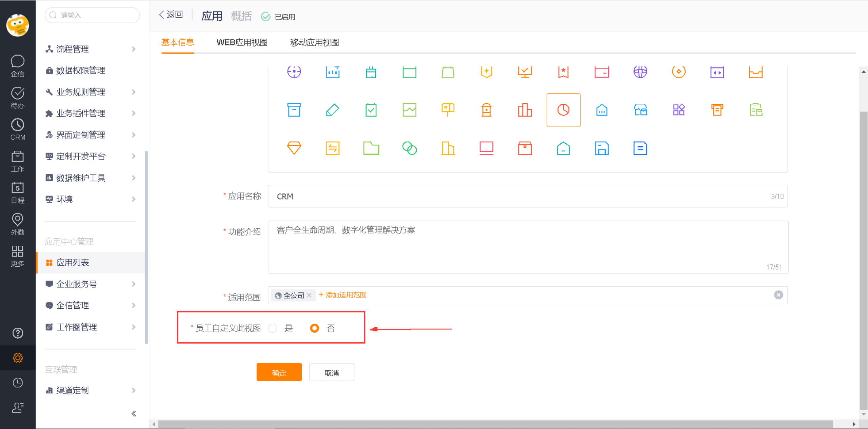Open the 外勤 location icon

[x=18, y=224]
